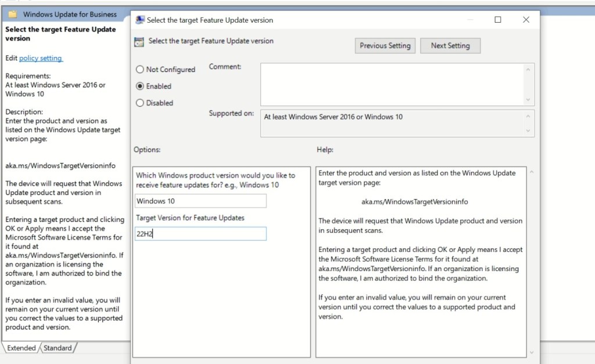Click aka.ms/WindowsTargetVersioninfo in the Help pane

tap(414, 201)
